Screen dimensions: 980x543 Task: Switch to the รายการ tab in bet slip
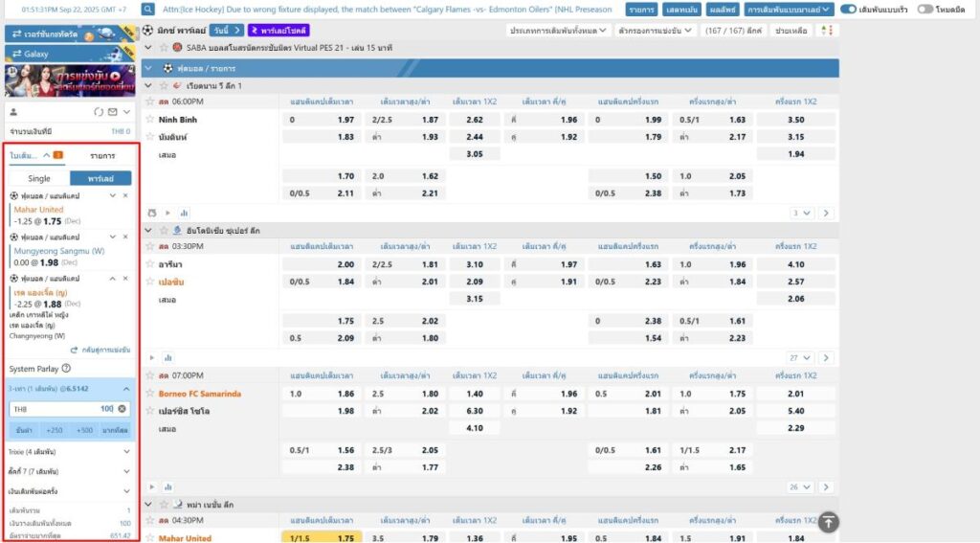pos(103,155)
